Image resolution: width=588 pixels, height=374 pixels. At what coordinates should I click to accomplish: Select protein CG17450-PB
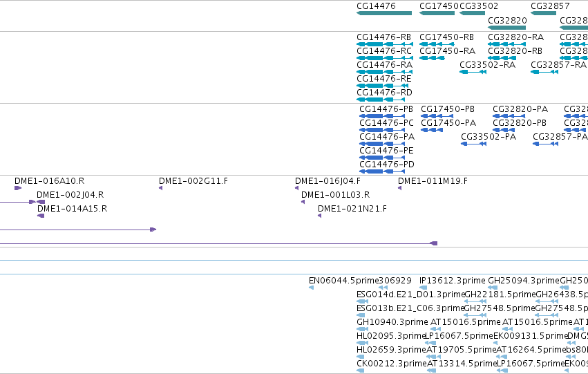[x=447, y=109]
